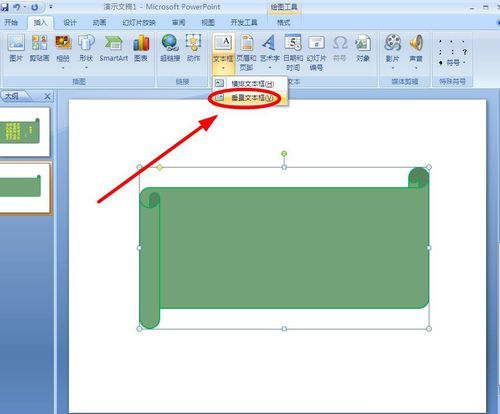This screenshot has width=500, height=414.
Task: Expand the 相册 photo album dropdown arrow
Action: point(63,68)
